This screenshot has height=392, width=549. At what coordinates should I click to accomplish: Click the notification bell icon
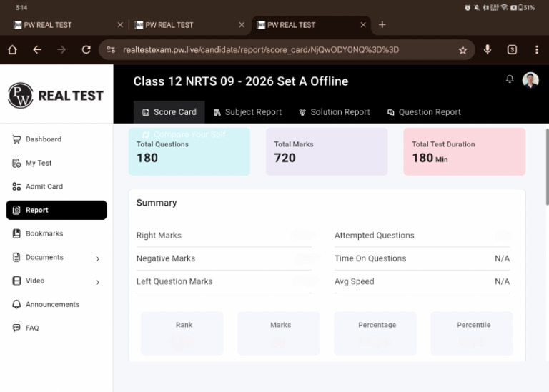510,79
